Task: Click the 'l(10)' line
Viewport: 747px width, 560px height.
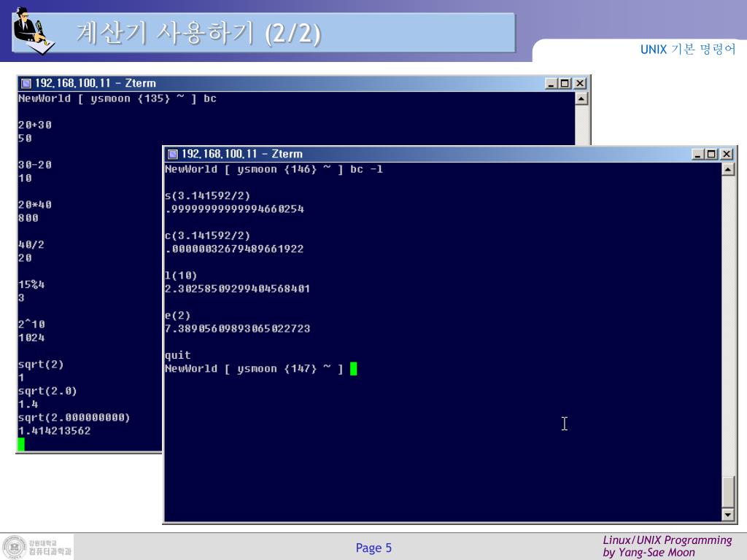Action: (181, 275)
